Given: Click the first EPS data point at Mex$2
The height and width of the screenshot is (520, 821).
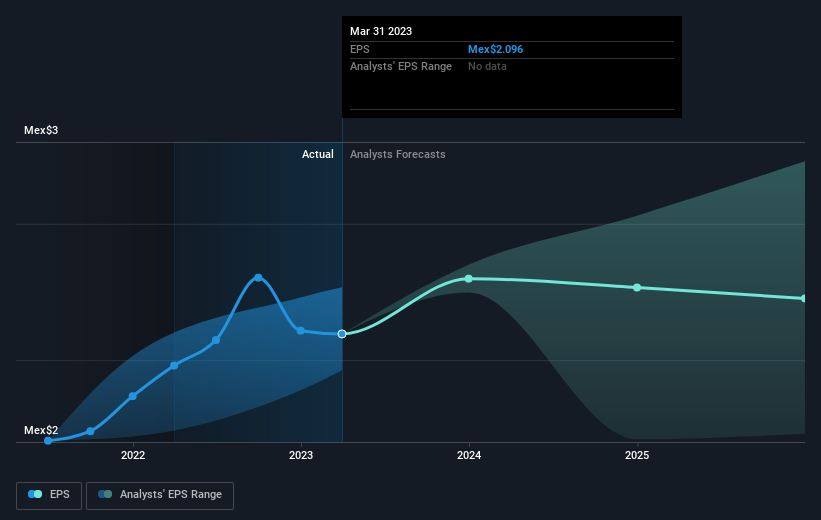Looking at the screenshot, I should pyautogui.click(x=48, y=440).
